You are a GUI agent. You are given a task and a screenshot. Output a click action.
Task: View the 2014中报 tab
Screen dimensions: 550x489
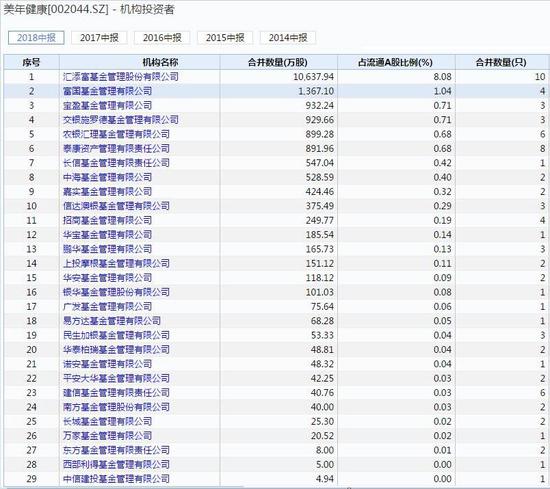[288, 38]
